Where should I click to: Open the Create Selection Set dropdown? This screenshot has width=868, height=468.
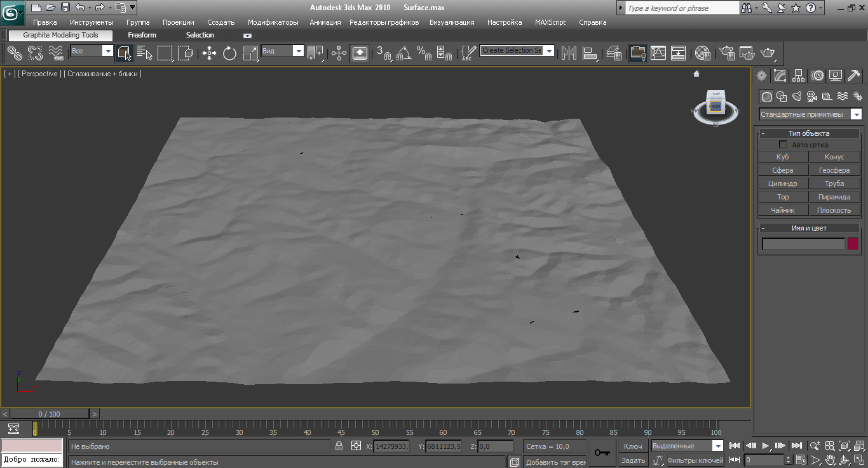click(x=548, y=51)
